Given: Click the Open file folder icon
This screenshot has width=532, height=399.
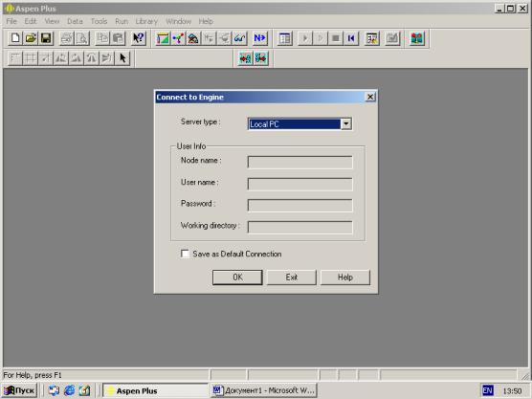Looking at the screenshot, I should click(31, 38).
